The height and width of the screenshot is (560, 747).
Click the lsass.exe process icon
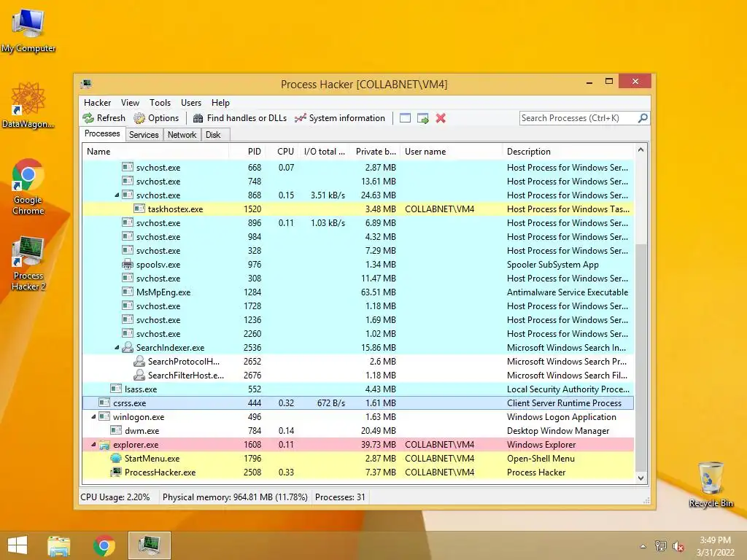click(116, 389)
